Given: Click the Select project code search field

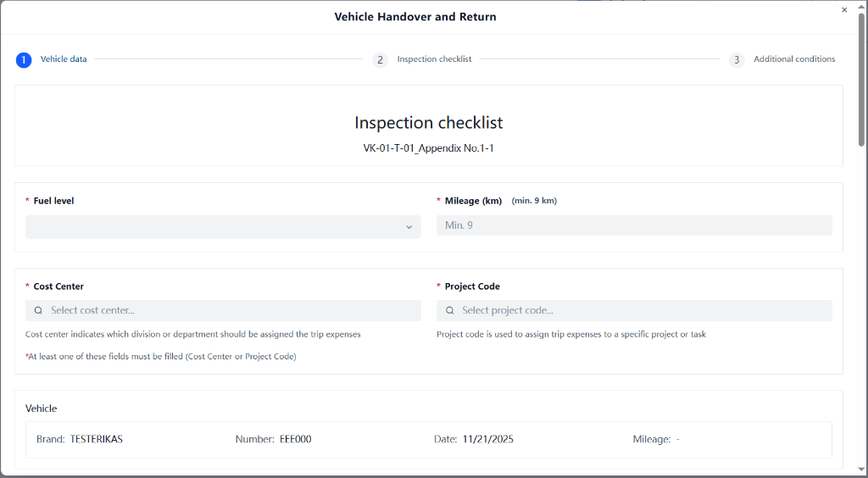Looking at the screenshot, I should click(x=634, y=310).
